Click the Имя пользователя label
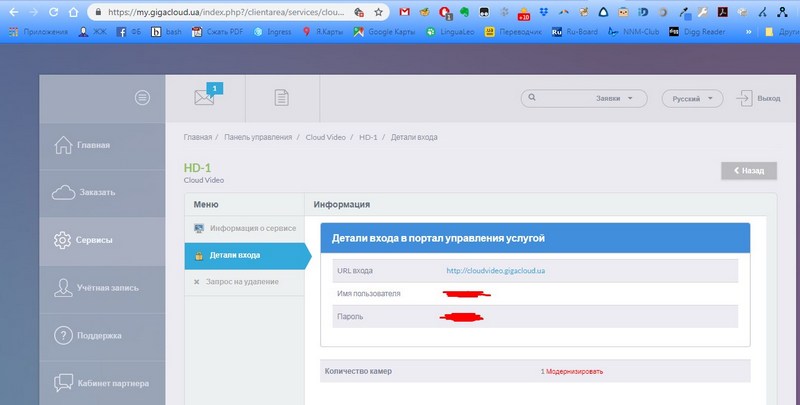 tap(369, 294)
